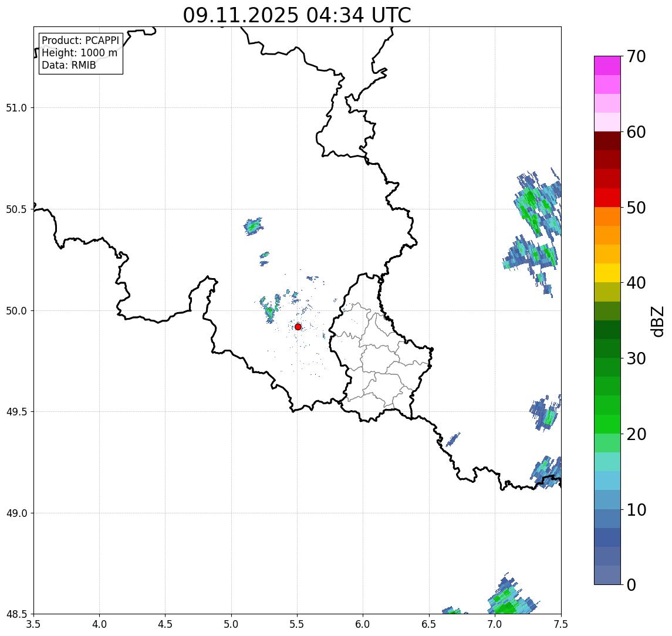Click the longitude axis label 3.5

33,624
